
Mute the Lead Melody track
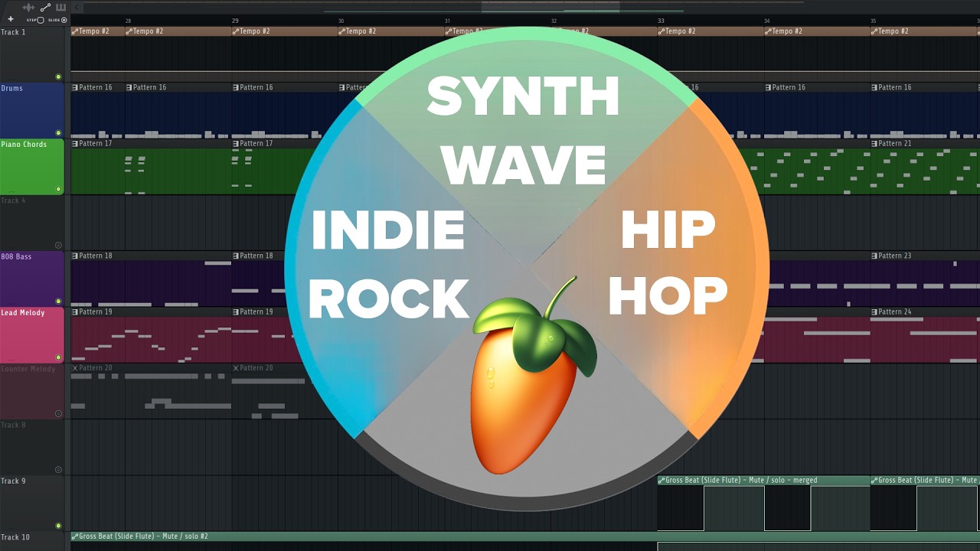pyautogui.click(x=58, y=357)
